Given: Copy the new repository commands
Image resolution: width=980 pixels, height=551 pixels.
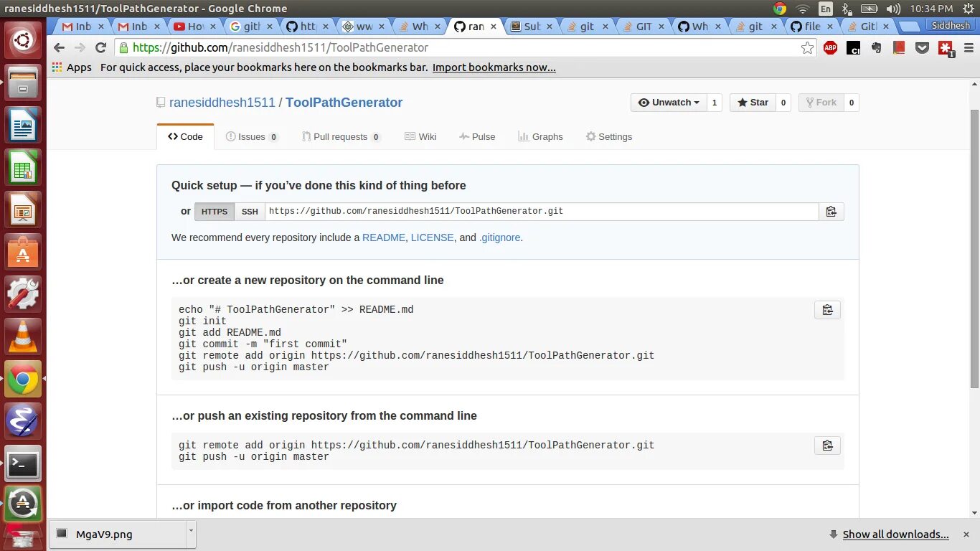Looking at the screenshot, I should (x=827, y=310).
